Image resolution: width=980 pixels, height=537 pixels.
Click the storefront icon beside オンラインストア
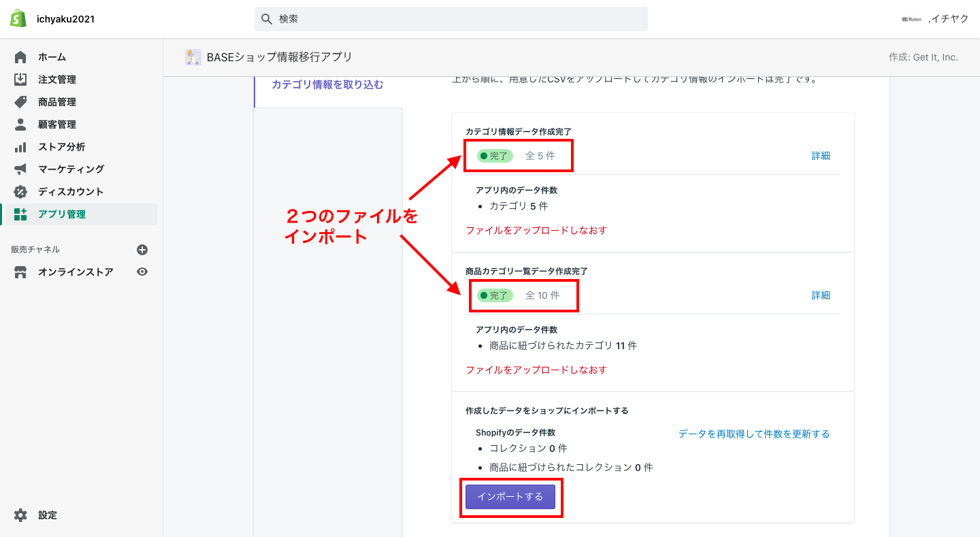pyautogui.click(x=20, y=272)
